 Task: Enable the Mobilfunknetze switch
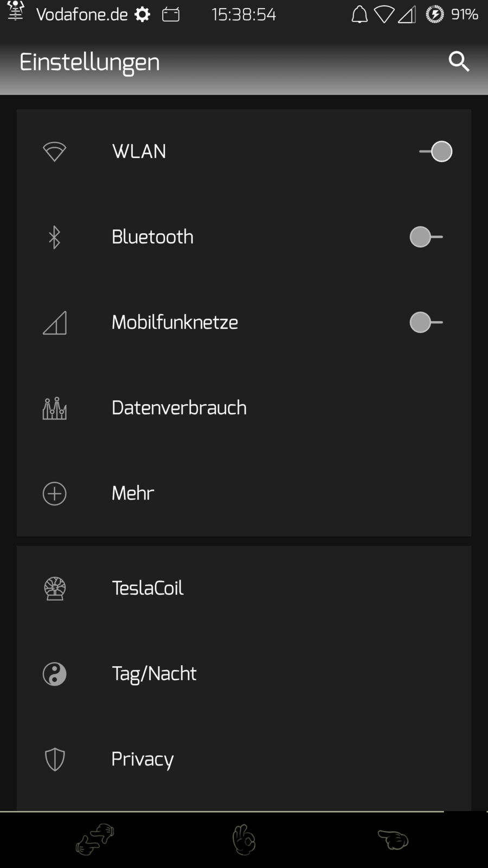pos(426,322)
